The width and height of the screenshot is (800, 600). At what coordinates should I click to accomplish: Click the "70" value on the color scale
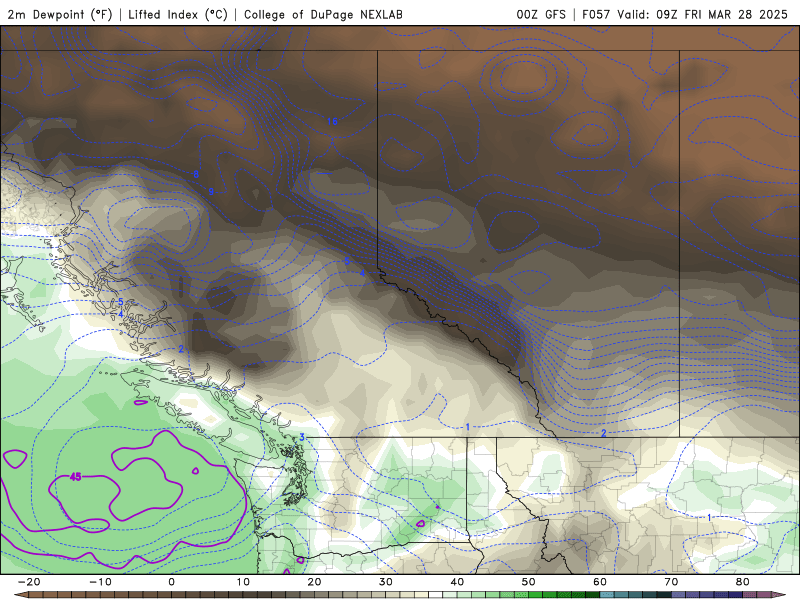671,582
